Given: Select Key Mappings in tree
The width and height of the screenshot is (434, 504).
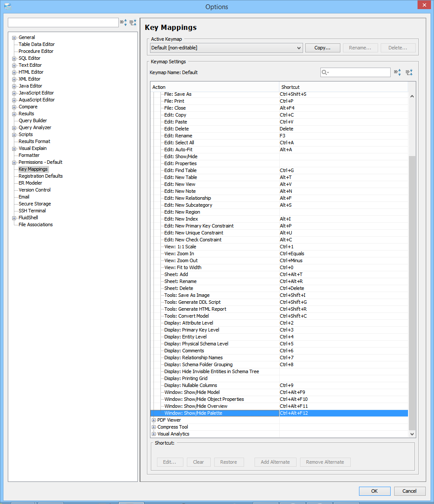Looking at the screenshot, I should click(33, 169).
